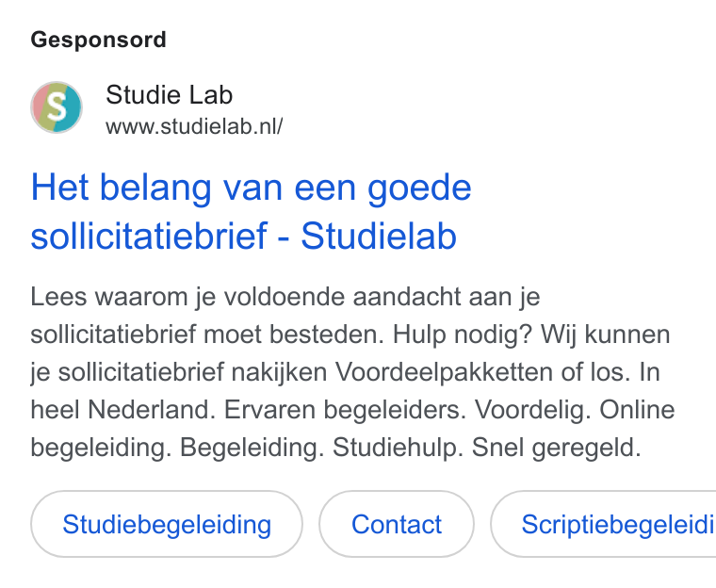The width and height of the screenshot is (716, 588).
Task: Click the 'Studie Lab' advertiser name
Action: [169, 94]
